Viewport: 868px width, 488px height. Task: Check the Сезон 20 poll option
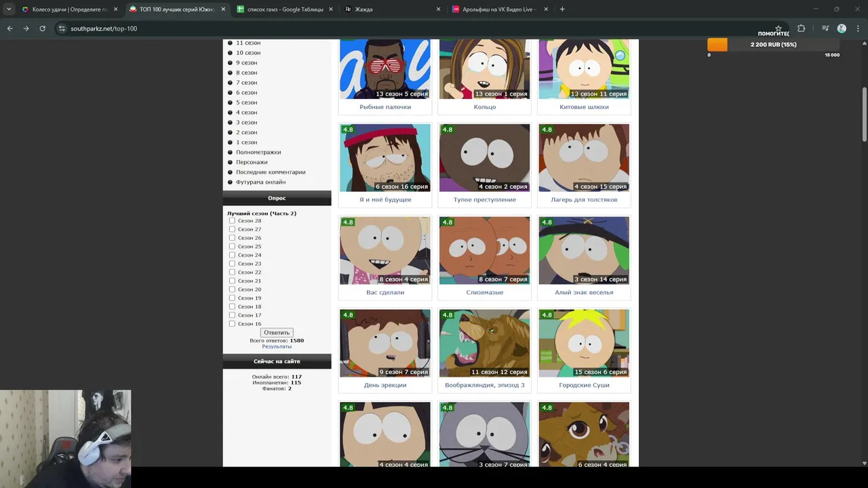[232, 289]
